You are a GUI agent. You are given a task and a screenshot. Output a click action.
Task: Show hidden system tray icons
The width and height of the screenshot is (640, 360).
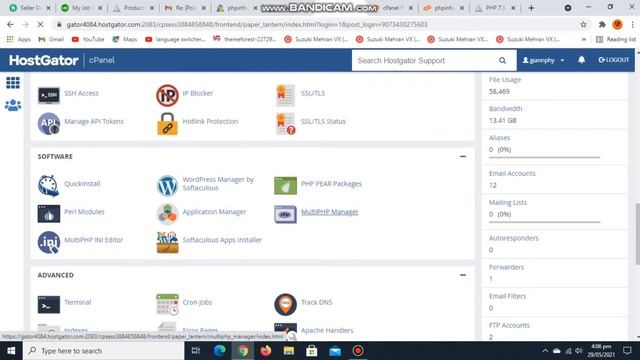[545, 351]
